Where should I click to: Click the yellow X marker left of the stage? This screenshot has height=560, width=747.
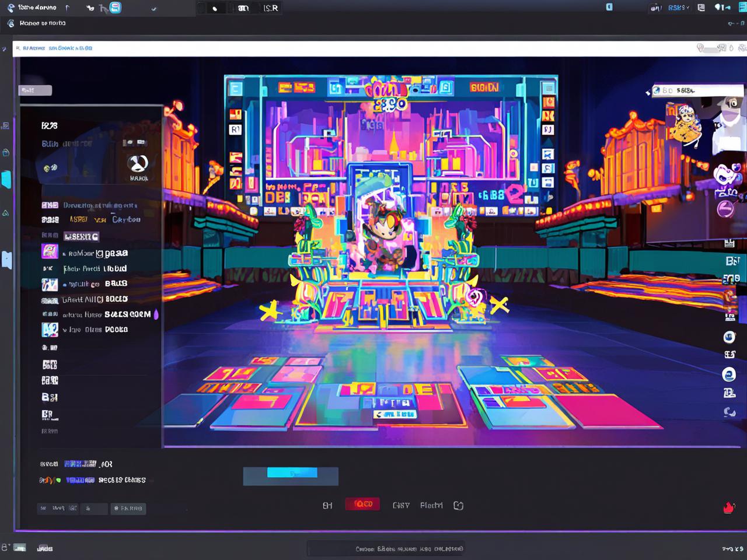point(269,311)
